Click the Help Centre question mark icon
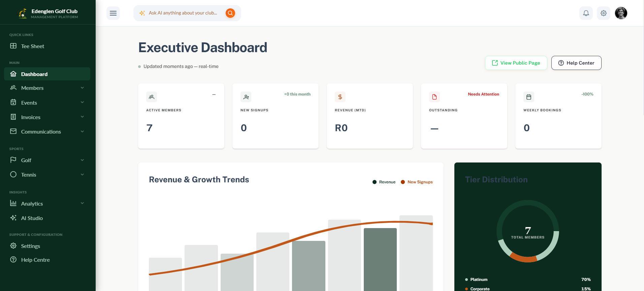This screenshot has width=644, height=291. 13,259
